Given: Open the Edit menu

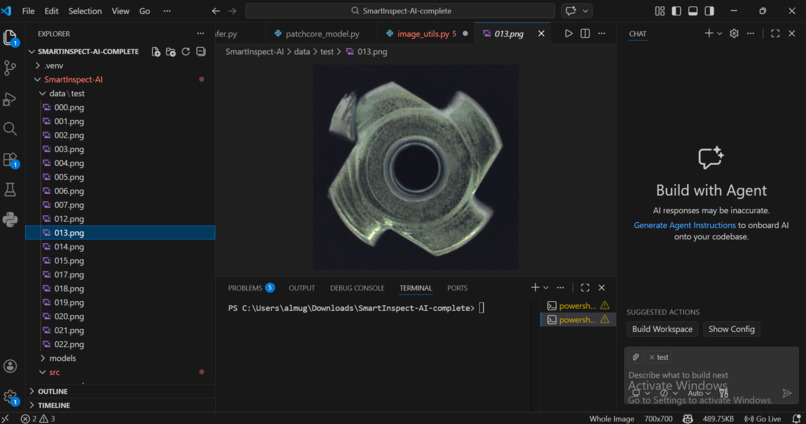Looking at the screenshot, I should (x=51, y=11).
